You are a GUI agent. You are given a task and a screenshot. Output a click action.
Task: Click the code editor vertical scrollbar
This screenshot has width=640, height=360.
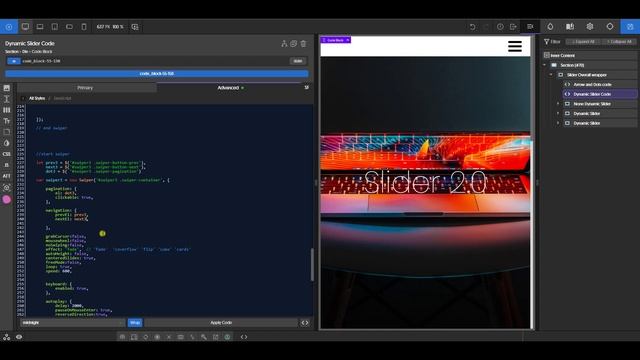pyautogui.click(x=312, y=264)
